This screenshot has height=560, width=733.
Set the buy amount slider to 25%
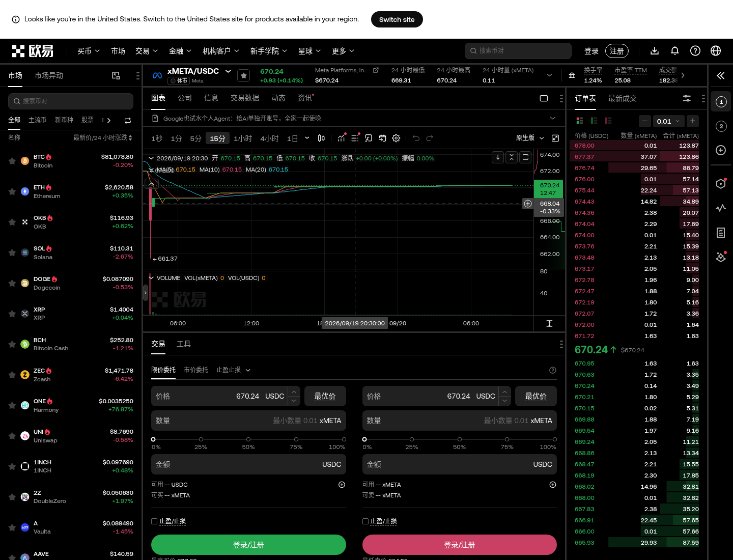201,439
